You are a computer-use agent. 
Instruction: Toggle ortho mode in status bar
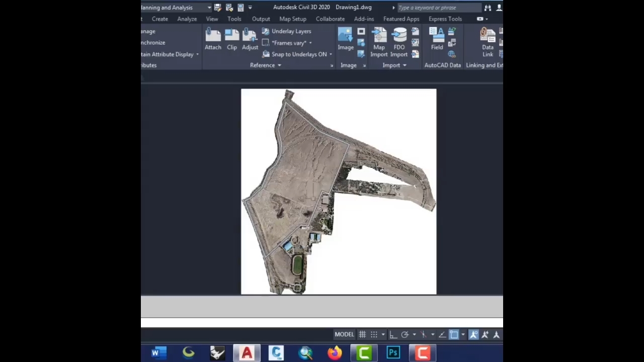point(393,334)
